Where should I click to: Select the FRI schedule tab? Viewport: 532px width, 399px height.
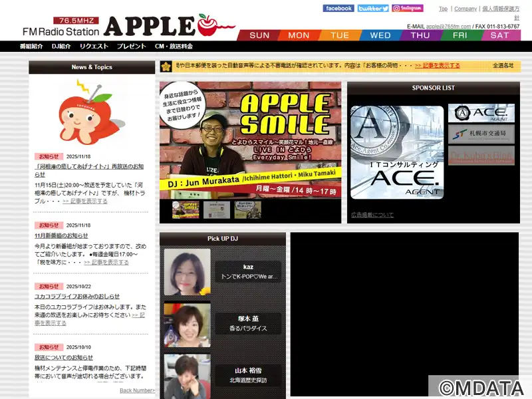460,35
